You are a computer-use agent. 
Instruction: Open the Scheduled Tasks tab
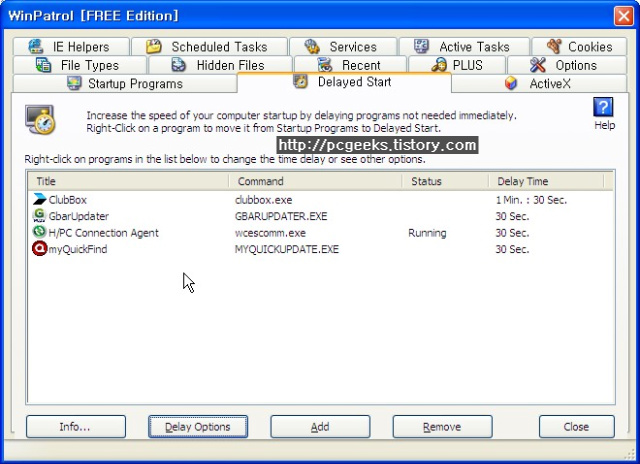(209, 47)
